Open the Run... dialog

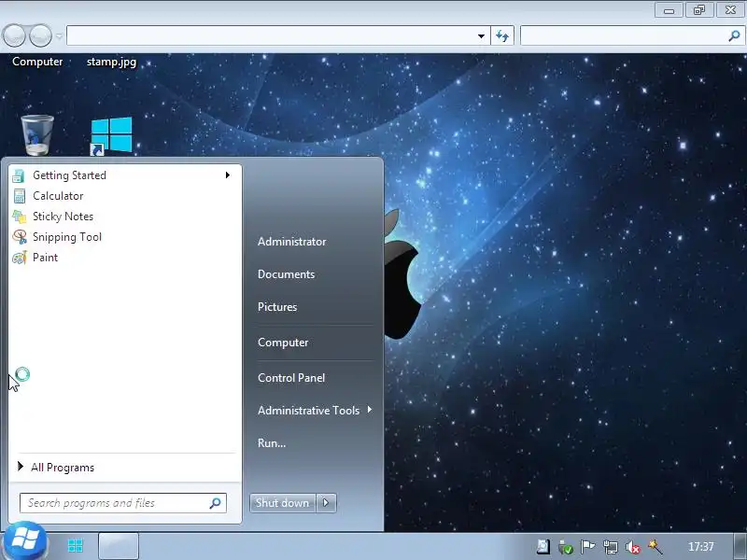272,442
